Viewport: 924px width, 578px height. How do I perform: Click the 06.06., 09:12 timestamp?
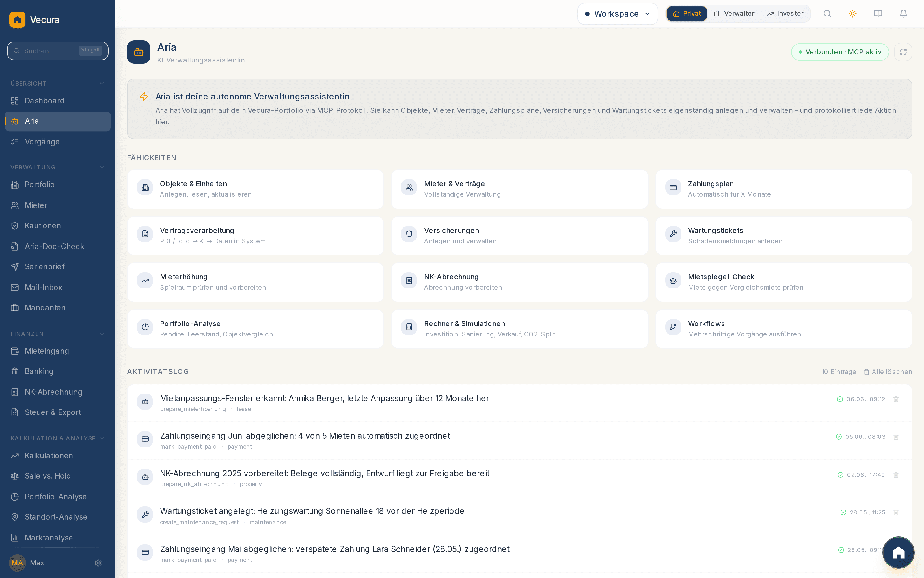pos(866,399)
